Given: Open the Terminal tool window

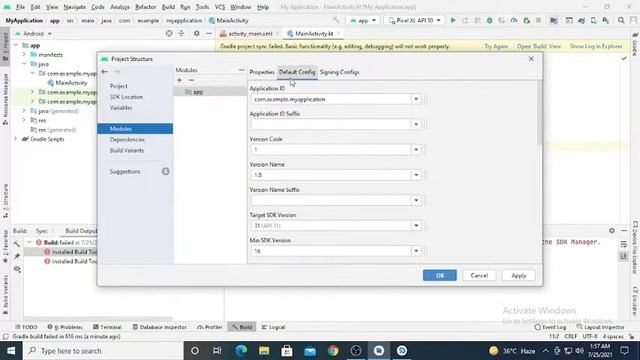Looking at the screenshot, I should click(x=107, y=327).
